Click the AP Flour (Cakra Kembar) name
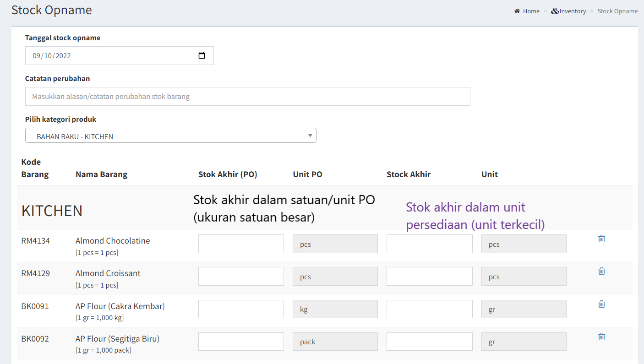The image size is (644, 364). click(x=120, y=306)
